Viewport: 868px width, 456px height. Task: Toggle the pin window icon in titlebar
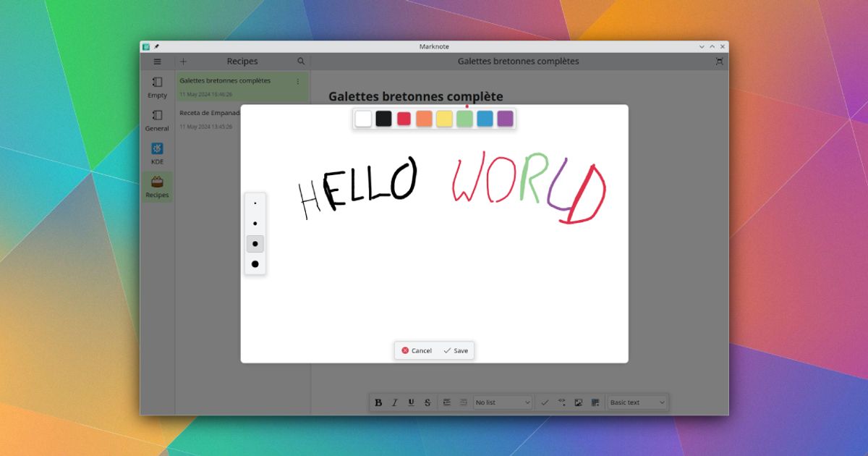pos(156,46)
